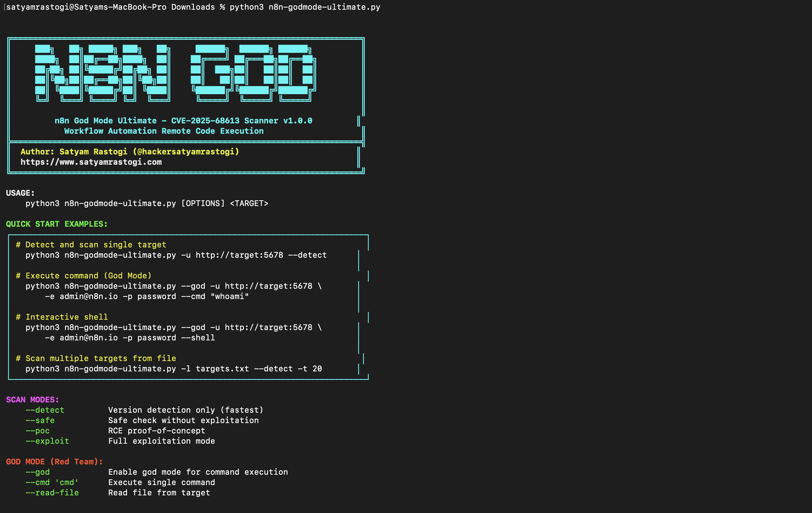Click the --exploit flag

(47, 441)
